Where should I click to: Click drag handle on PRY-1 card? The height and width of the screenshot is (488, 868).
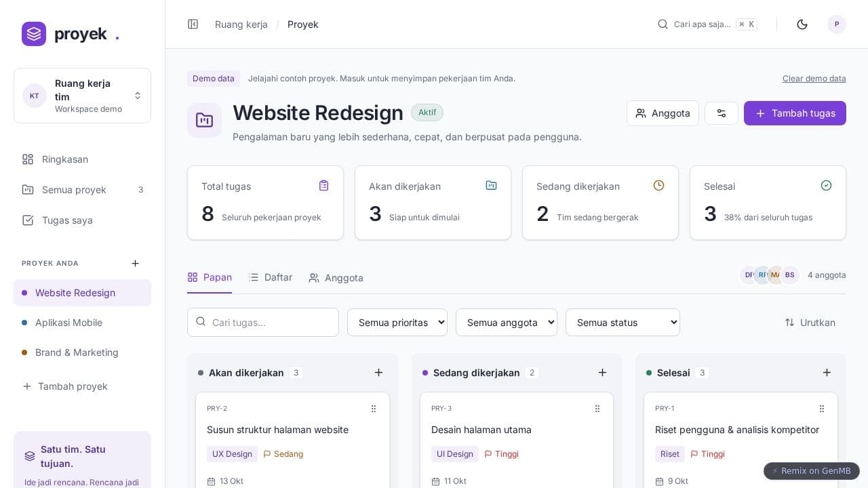point(822,409)
